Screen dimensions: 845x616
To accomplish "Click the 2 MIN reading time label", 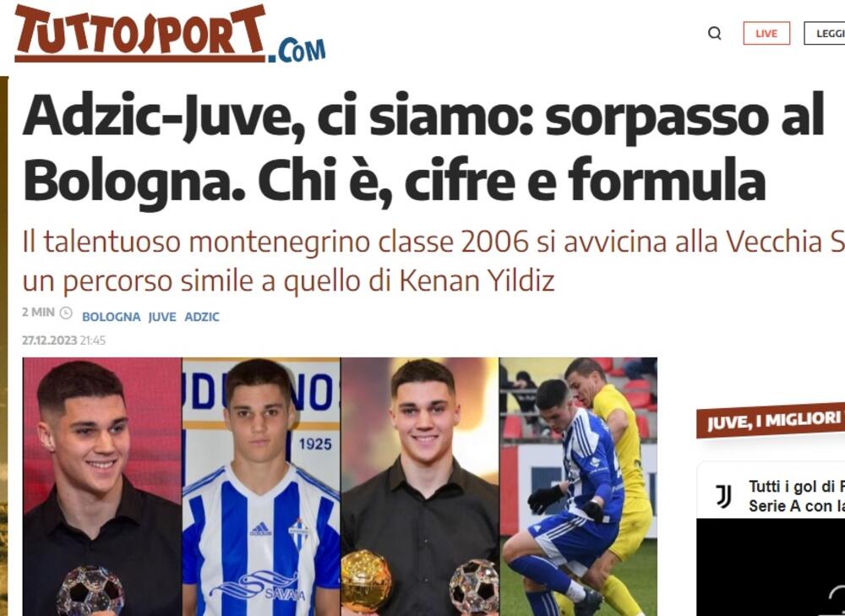I will [38, 313].
